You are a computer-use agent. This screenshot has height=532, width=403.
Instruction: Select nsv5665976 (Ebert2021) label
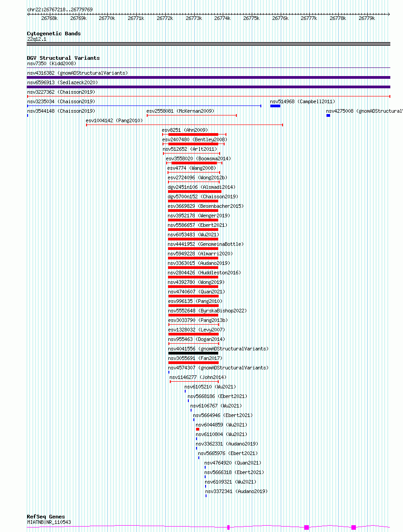(x=228, y=453)
